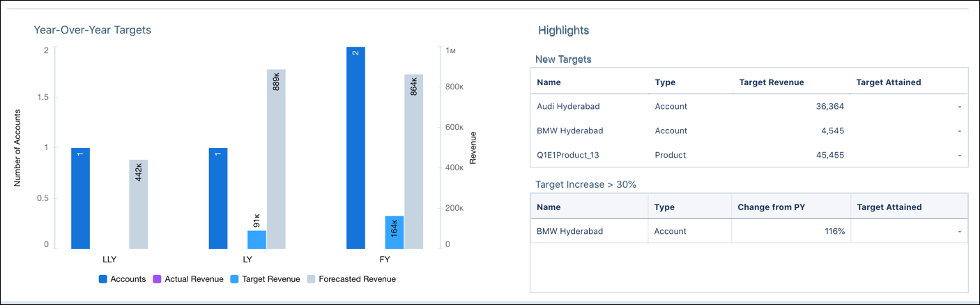980x305 pixels.
Task: Click the Target Revenue legend label
Action: pos(271,279)
